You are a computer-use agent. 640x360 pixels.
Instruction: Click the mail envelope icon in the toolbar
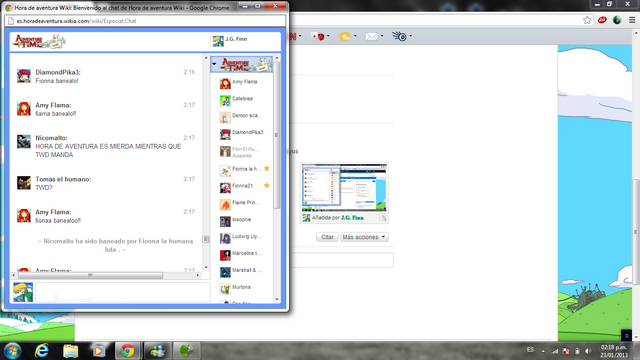(371, 37)
